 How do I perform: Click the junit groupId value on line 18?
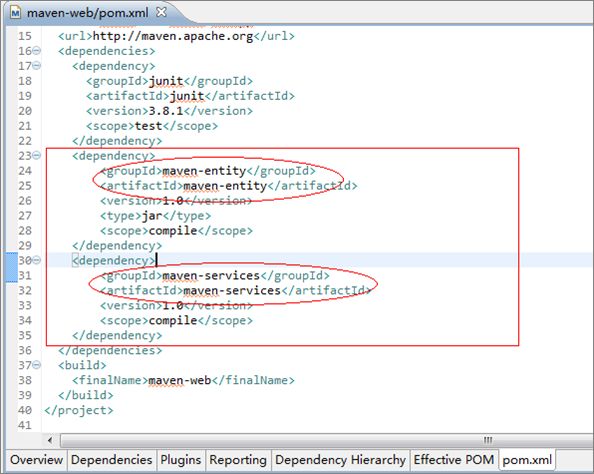point(166,81)
